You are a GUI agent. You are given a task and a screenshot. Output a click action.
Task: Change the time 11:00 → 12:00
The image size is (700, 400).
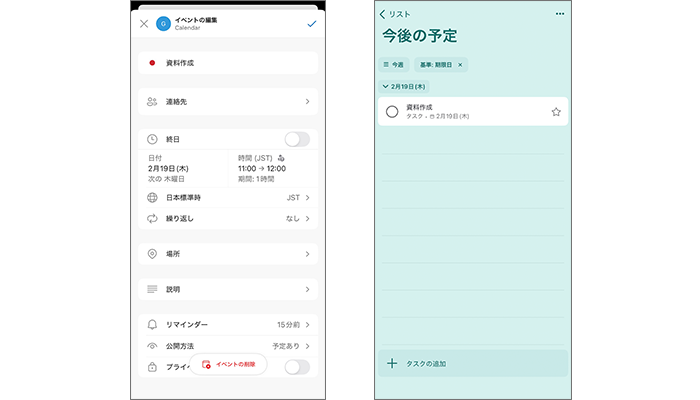pyautogui.click(x=262, y=168)
